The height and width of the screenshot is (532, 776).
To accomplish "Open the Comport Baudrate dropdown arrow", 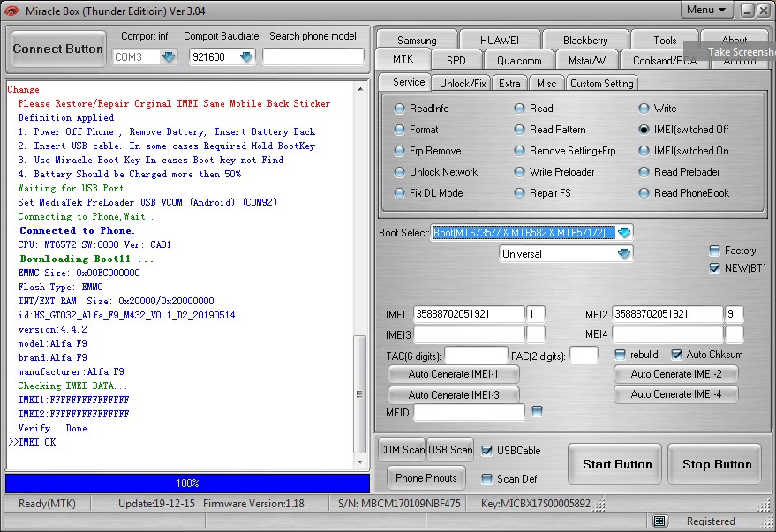I will 246,56.
